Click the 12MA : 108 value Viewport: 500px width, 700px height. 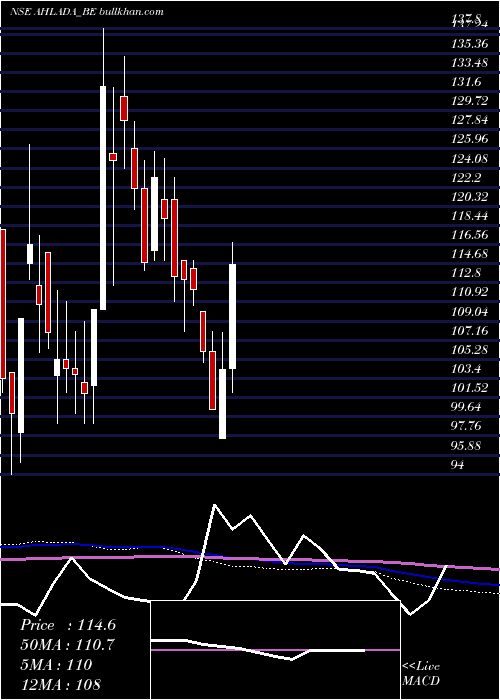(x=61, y=684)
